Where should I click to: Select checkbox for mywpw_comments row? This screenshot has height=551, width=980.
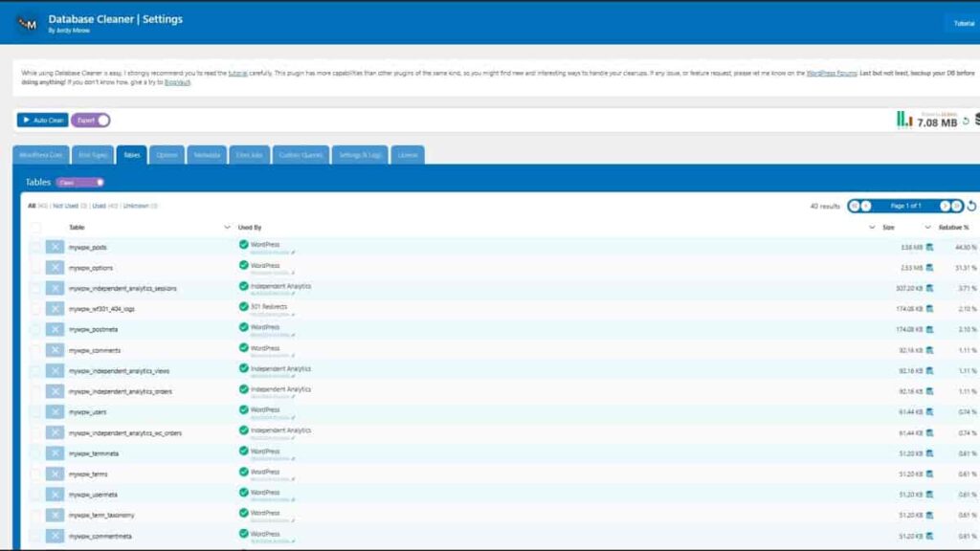click(35, 350)
